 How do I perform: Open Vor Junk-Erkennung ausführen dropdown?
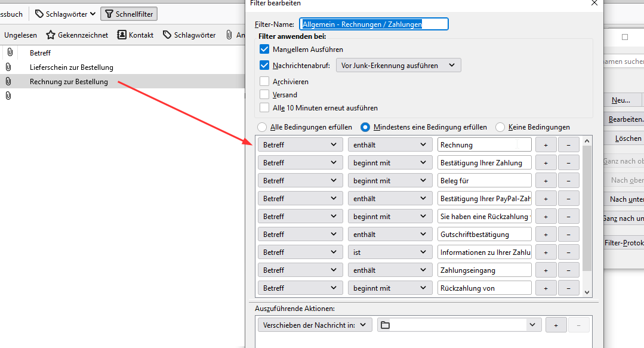coord(398,65)
